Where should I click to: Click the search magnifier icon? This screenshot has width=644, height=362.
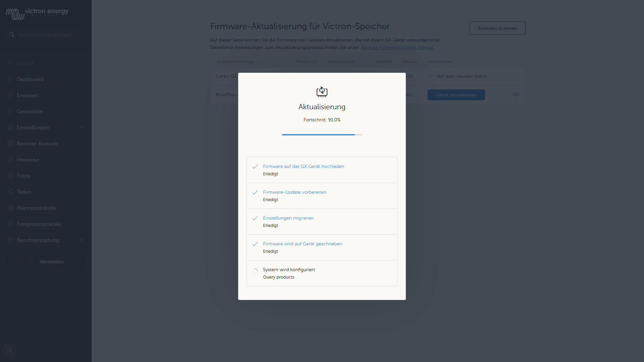pos(12,35)
